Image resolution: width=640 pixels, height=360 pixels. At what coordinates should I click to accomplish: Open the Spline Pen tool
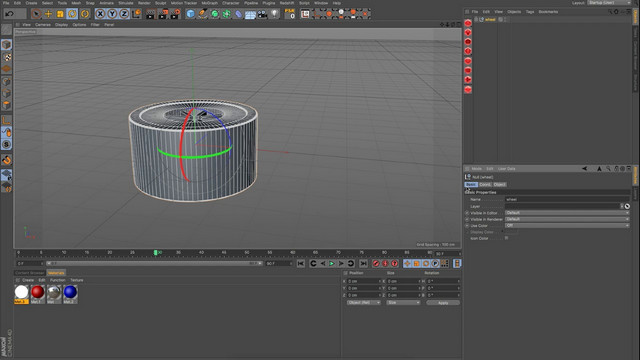click(x=202, y=14)
